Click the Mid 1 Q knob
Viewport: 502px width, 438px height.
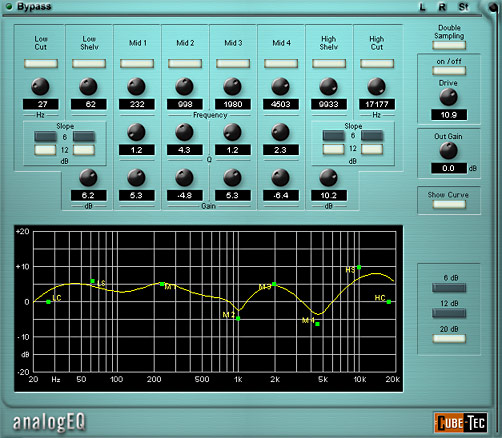coord(136,132)
